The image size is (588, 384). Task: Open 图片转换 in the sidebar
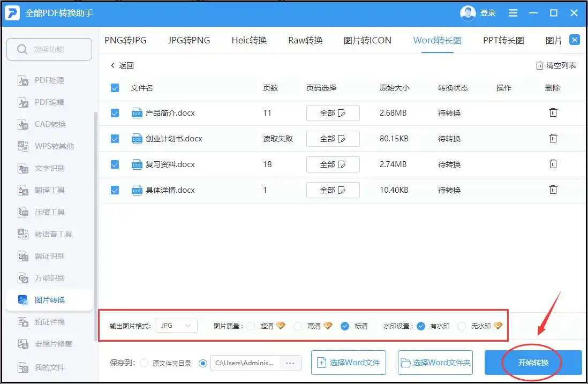[49, 300]
